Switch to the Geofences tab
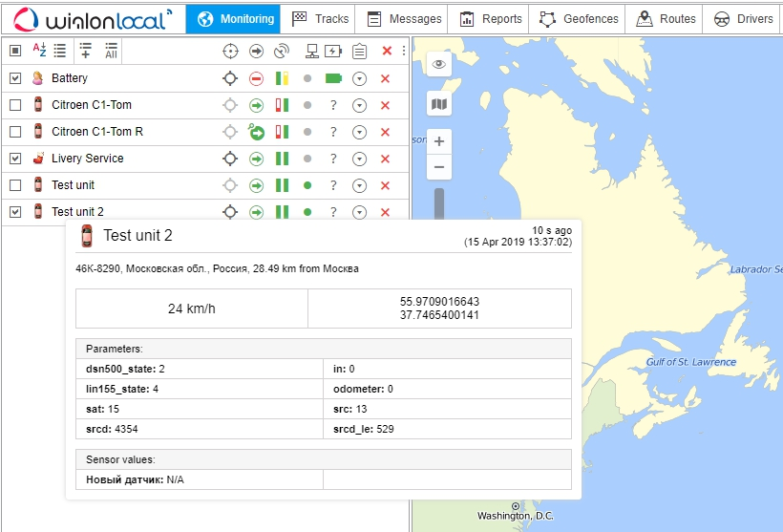 click(579, 18)
